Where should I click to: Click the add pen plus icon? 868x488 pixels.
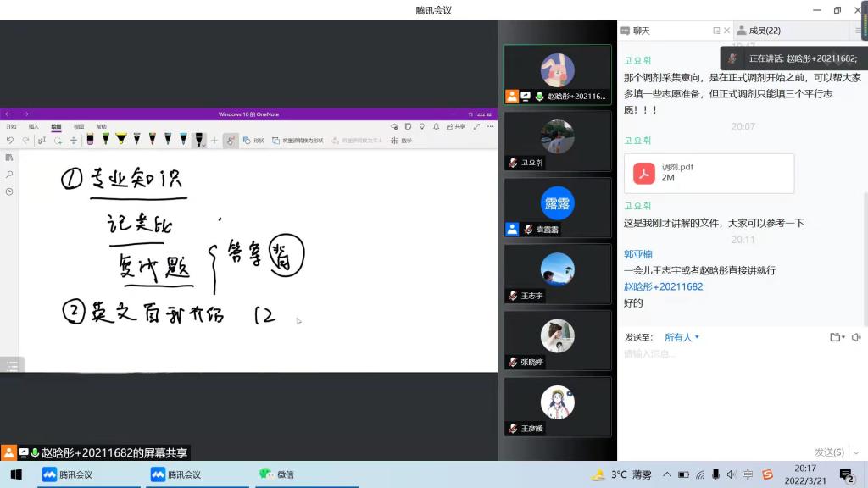(x=214, y=141)
